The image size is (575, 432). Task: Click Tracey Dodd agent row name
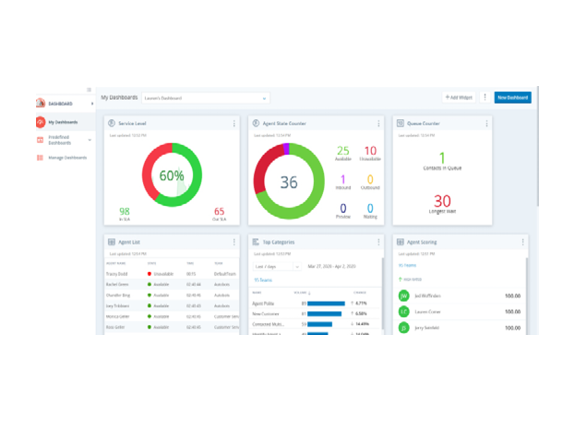coord(117,274)
